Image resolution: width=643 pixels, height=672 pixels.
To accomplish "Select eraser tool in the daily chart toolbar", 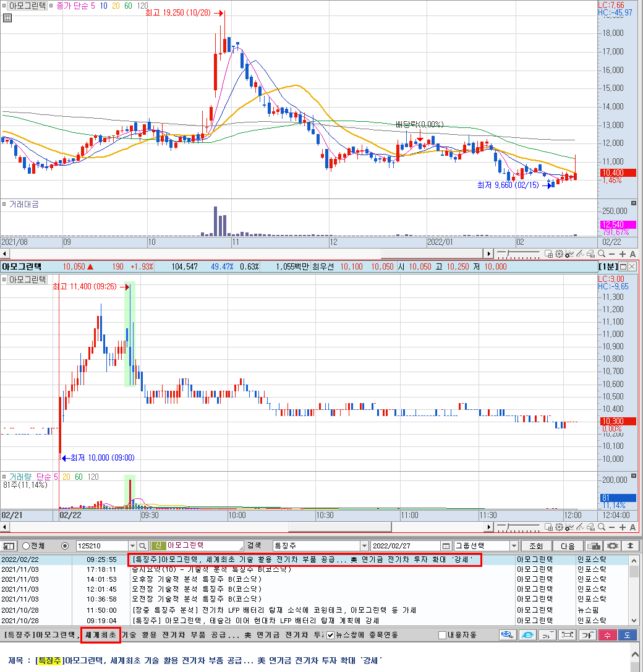I will coord(590,253).
